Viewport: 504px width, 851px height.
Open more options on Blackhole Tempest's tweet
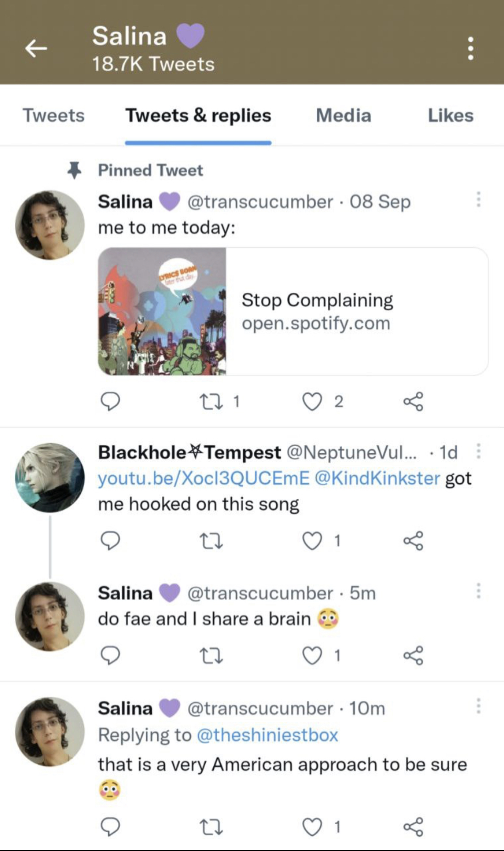(x=478, y=451)
